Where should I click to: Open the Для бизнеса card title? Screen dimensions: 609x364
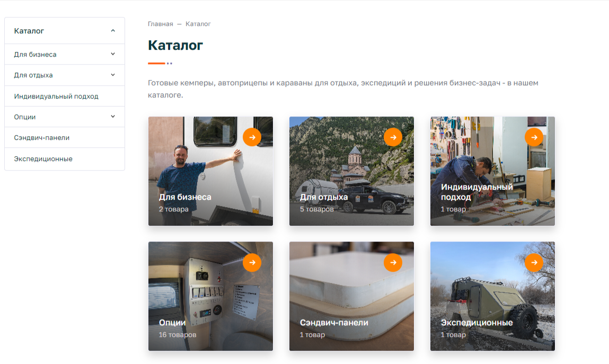[x=185, y=197]
